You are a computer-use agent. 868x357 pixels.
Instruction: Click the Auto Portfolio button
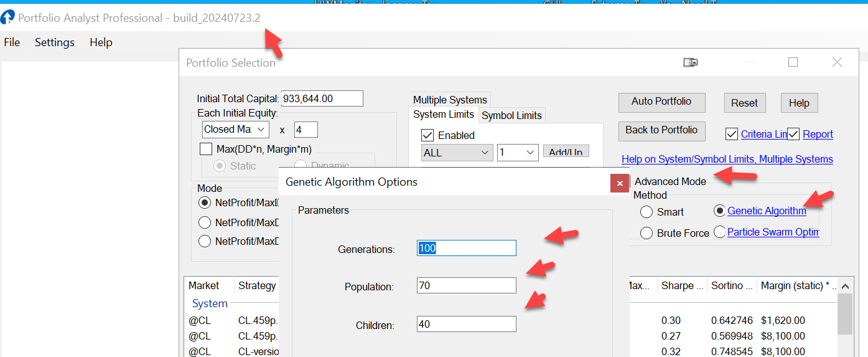tap(661, 102)
